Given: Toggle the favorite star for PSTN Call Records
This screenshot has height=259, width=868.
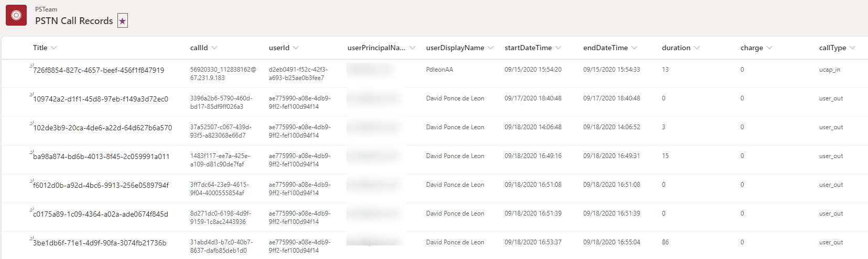Looking at the screenshot, I should (122, 21).
